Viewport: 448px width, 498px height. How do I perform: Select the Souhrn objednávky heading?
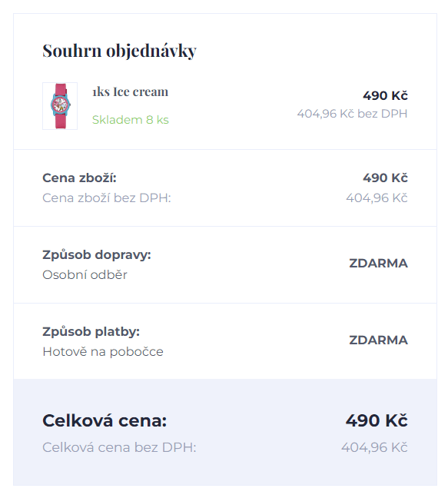119,51
